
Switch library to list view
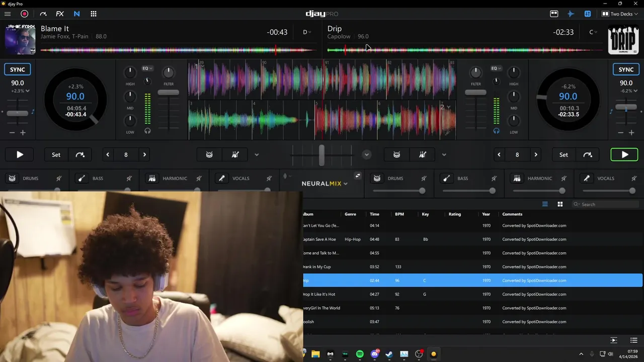[545, 204]
